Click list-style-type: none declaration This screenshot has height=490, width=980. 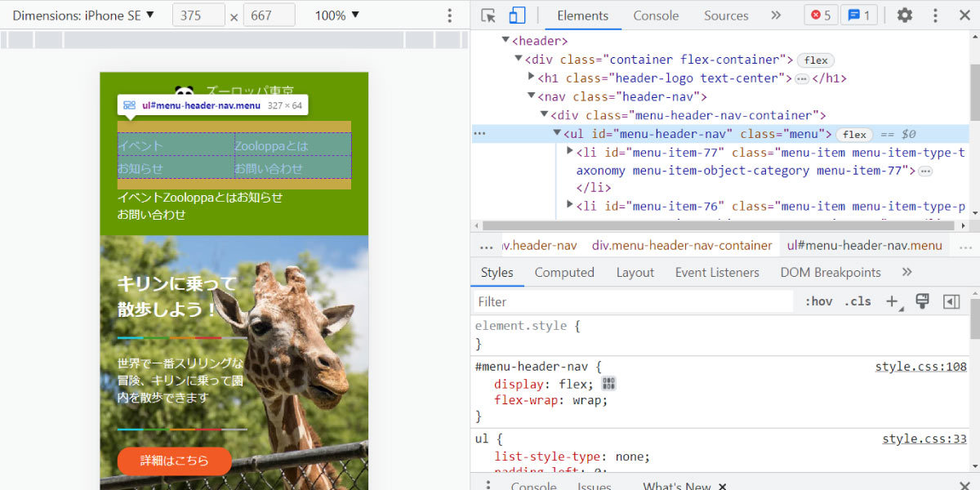tap(572, 457)
